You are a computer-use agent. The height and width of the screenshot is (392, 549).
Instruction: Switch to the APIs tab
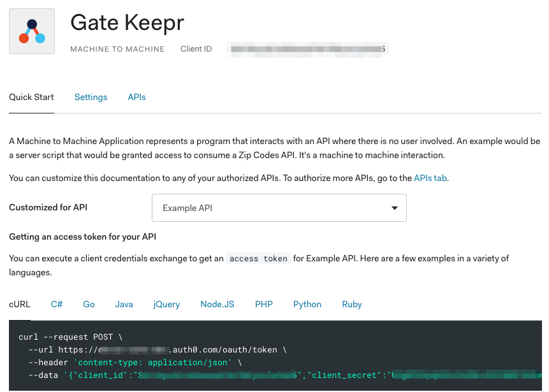point(136,97)
